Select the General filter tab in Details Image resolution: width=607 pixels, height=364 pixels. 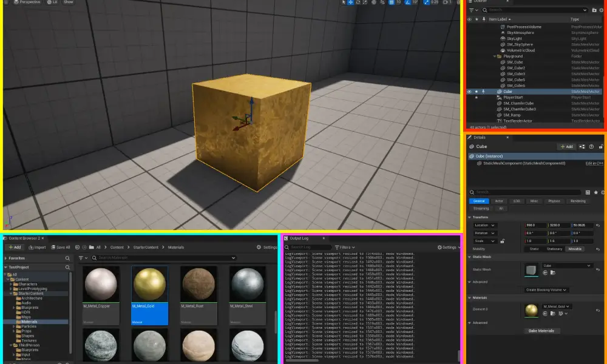478,201
